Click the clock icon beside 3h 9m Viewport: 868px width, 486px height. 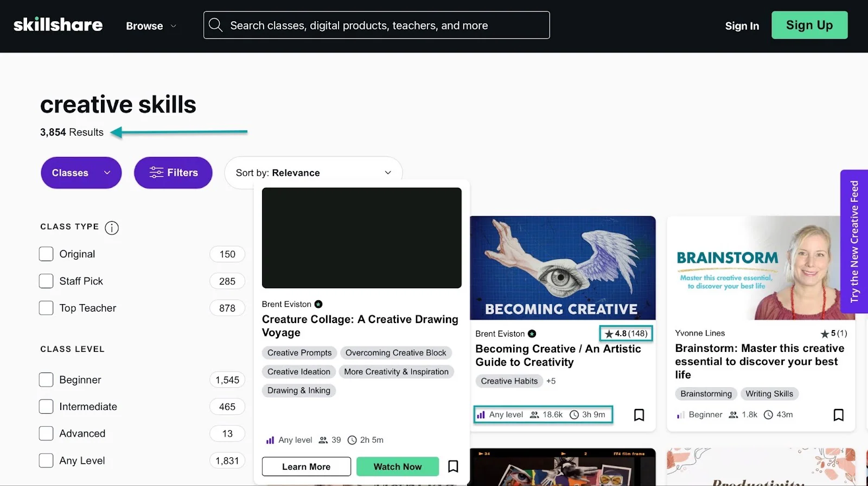(x=574, y=415)
